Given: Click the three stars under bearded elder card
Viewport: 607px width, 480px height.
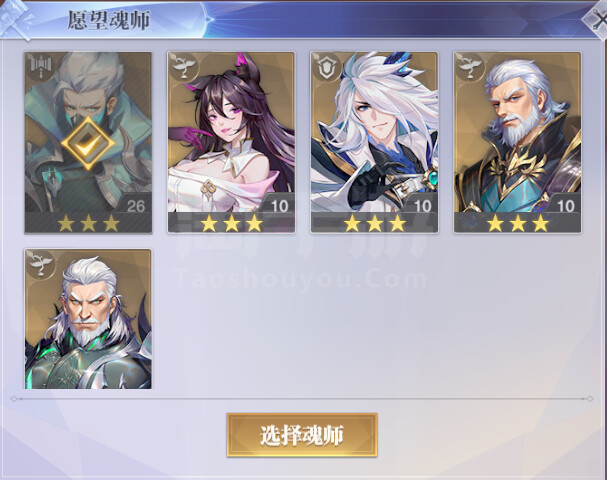Looking at the screenshot, I should tap(518, 223).
